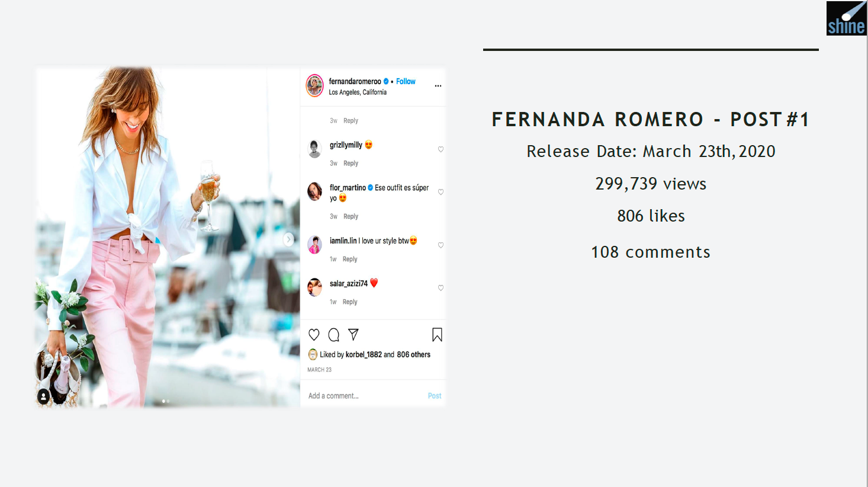This screenshot has width=868, height=487.
Task: Open the Los Angeles, California location
Action: pyautogui.click(x=358, y=92)
